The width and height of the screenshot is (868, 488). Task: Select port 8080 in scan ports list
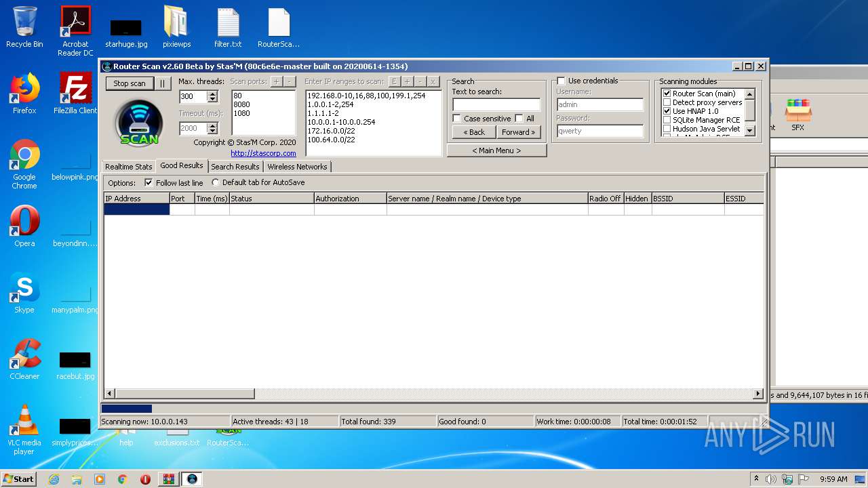pos(241,104)
